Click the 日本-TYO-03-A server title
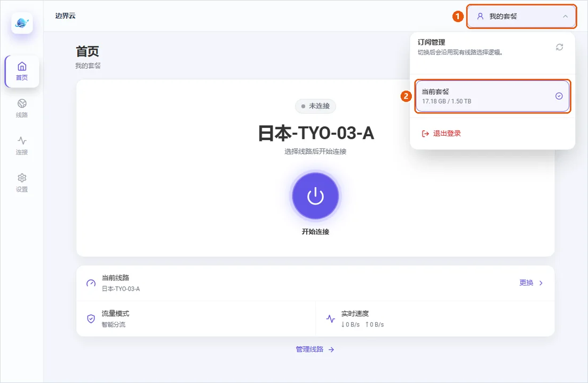 [316, 134]
